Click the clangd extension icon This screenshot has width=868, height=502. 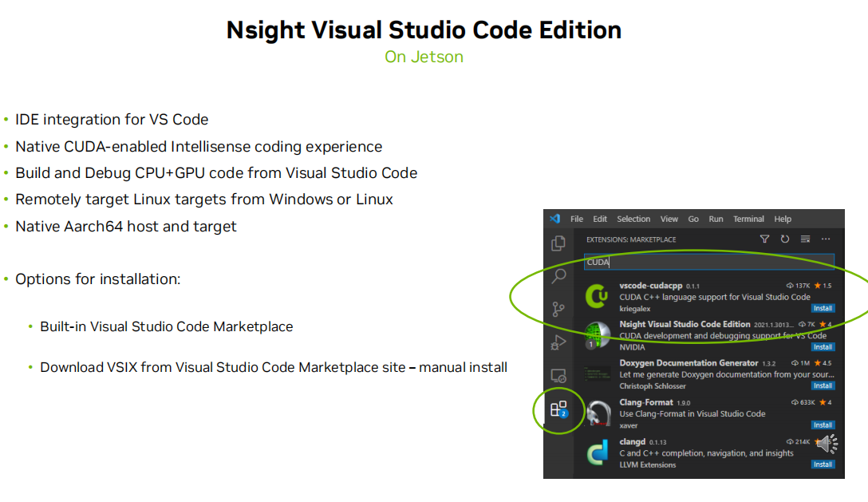(x=599, y=452)
